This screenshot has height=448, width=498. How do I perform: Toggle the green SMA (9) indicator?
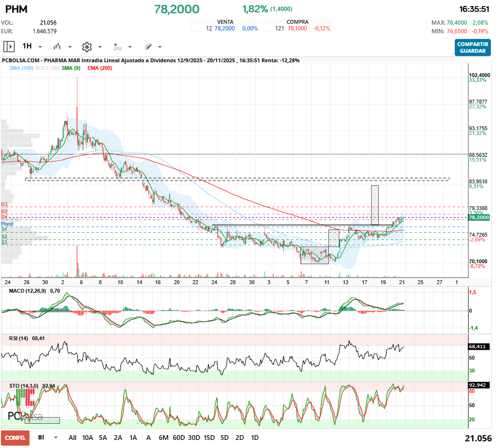pos(71,68)
